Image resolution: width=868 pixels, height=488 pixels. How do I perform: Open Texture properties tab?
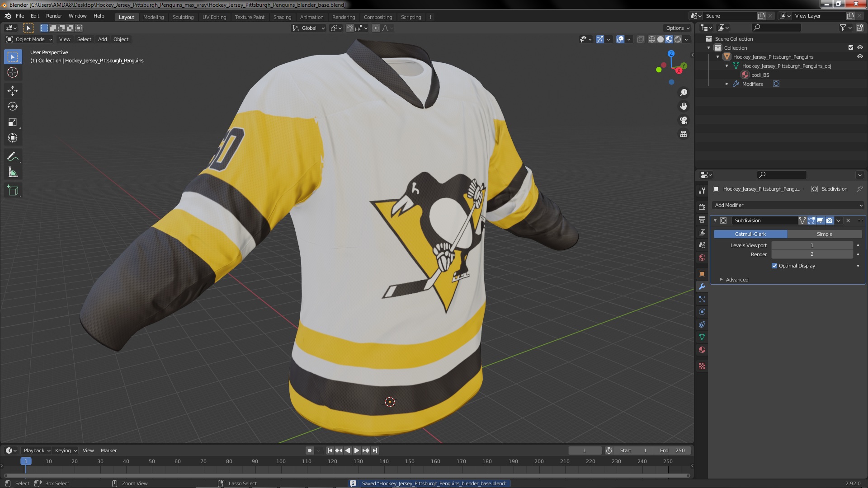702,366
